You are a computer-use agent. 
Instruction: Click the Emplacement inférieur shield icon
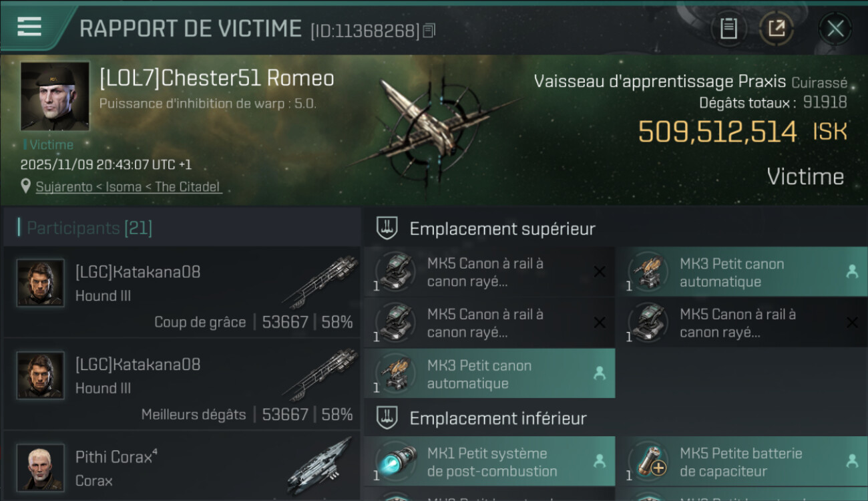point(387,418)
